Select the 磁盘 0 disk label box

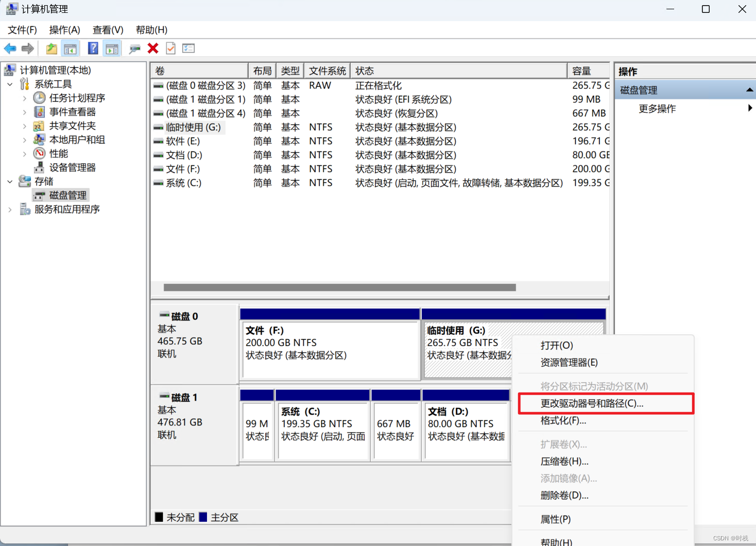[x=195, y=344]
